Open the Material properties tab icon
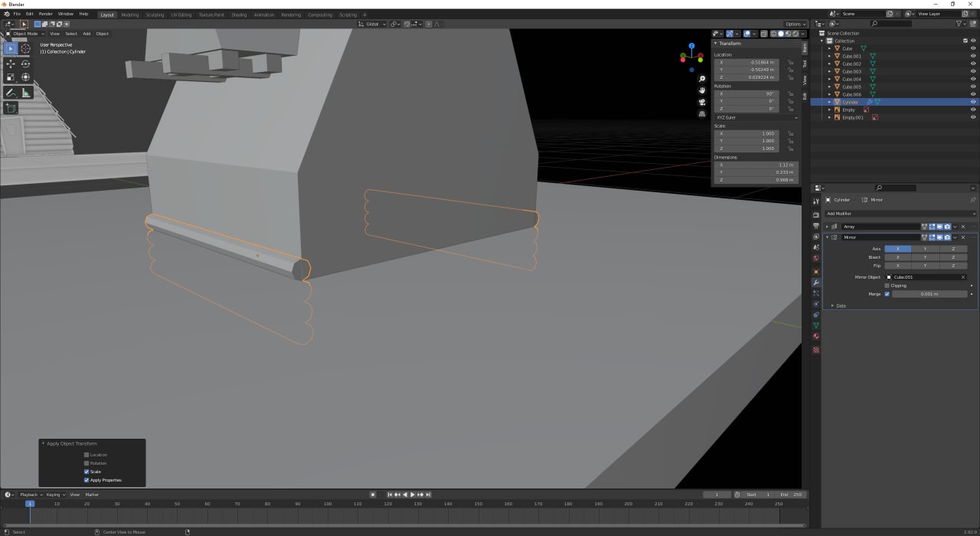Screen dimensions: 980x536 click(x=816, y=336)
